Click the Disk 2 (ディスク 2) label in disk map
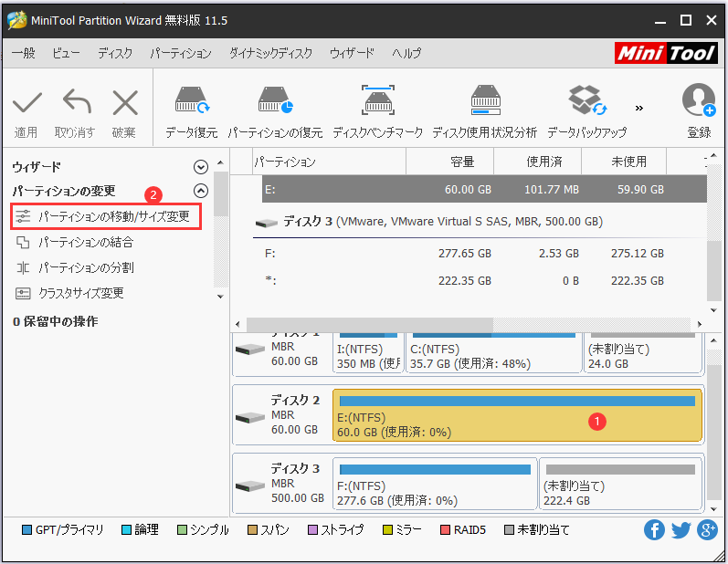 click(295, 400)
